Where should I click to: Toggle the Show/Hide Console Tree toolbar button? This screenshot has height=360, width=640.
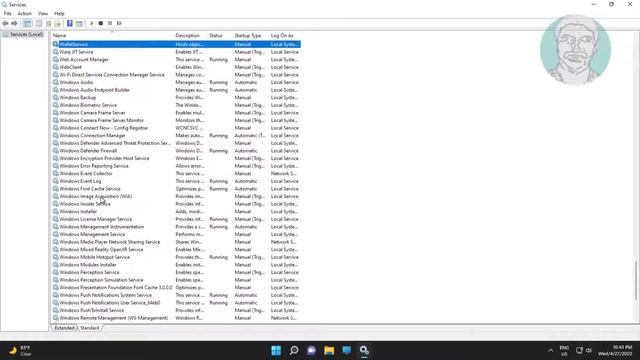click(x=27, y=23)
